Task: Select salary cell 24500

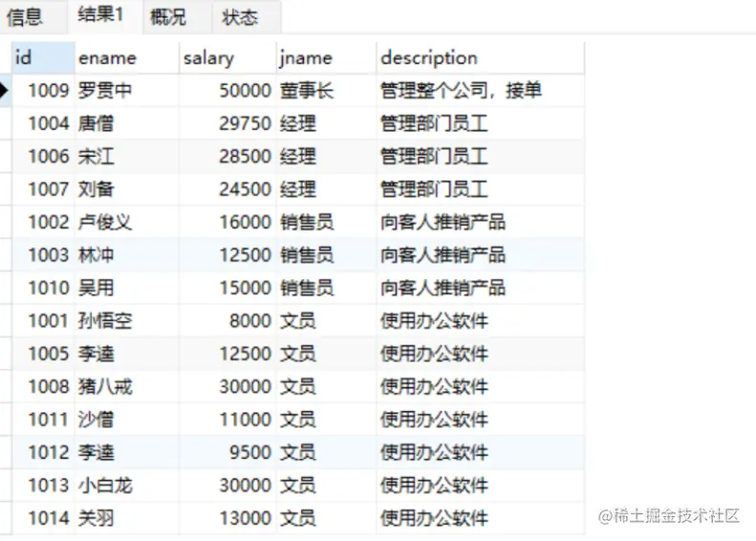Action: 227,189
